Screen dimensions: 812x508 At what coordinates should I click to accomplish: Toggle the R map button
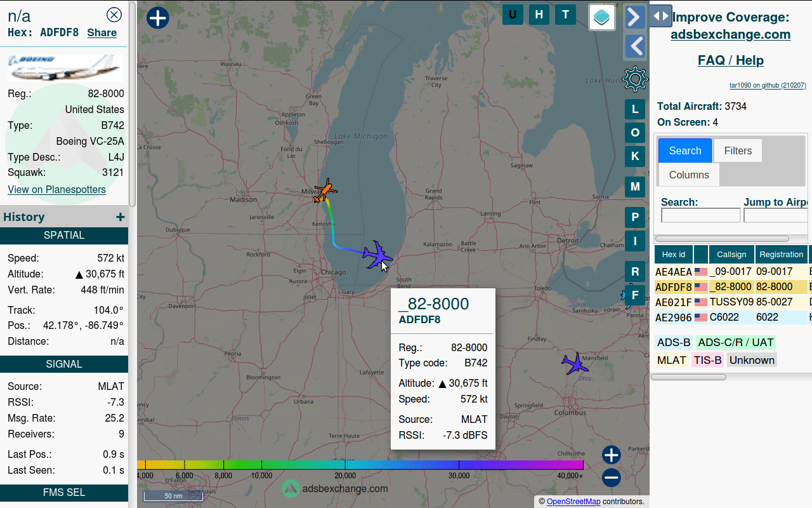[635, 271]
